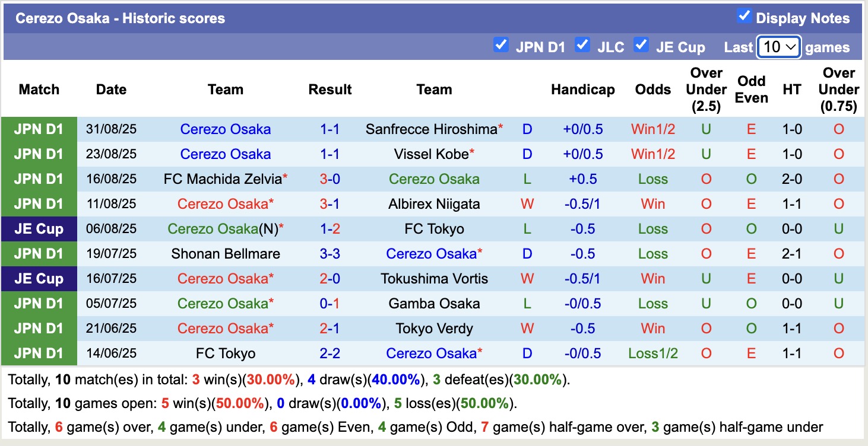Click the JE Cup badge on the 06/08/25 row

coord(39,228)
